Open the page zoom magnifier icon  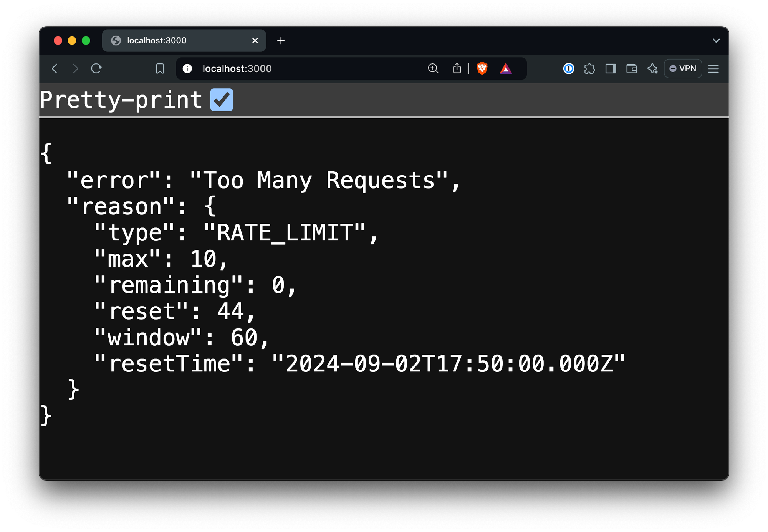click(x=433, y=69)
